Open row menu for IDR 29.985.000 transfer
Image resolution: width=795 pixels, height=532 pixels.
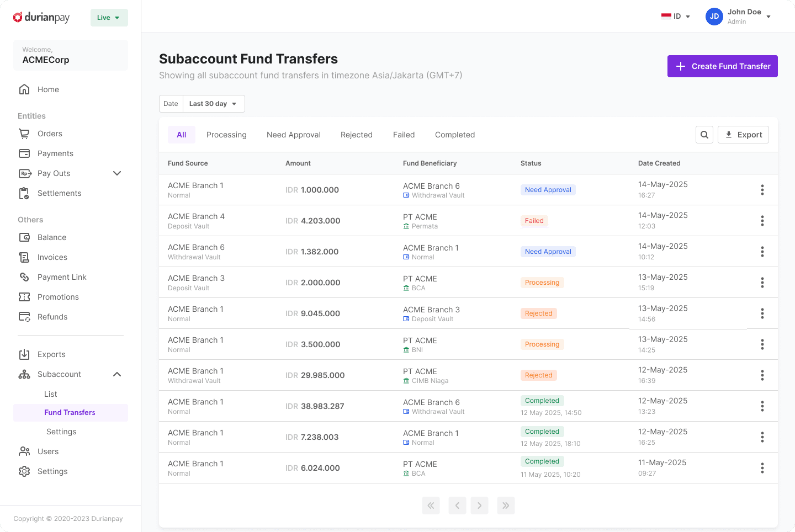762,375
